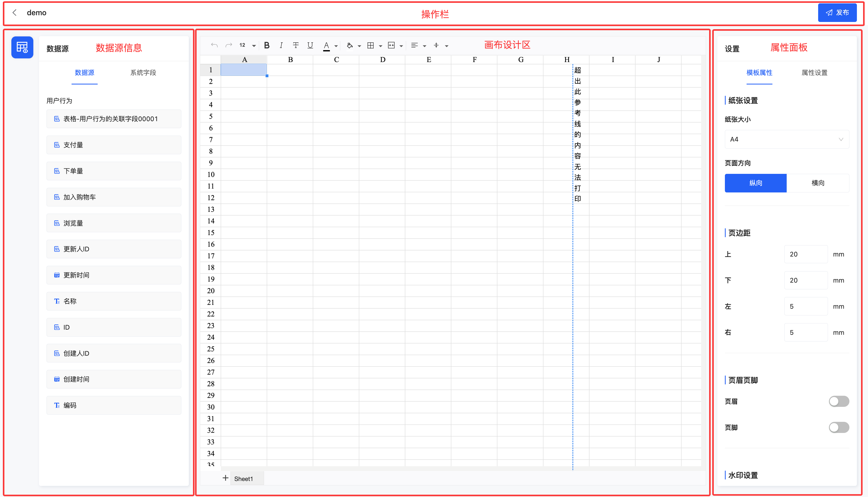Click the top margin 上 input field
Viewport: 868px width, 497px height.
tap(805, 254)
